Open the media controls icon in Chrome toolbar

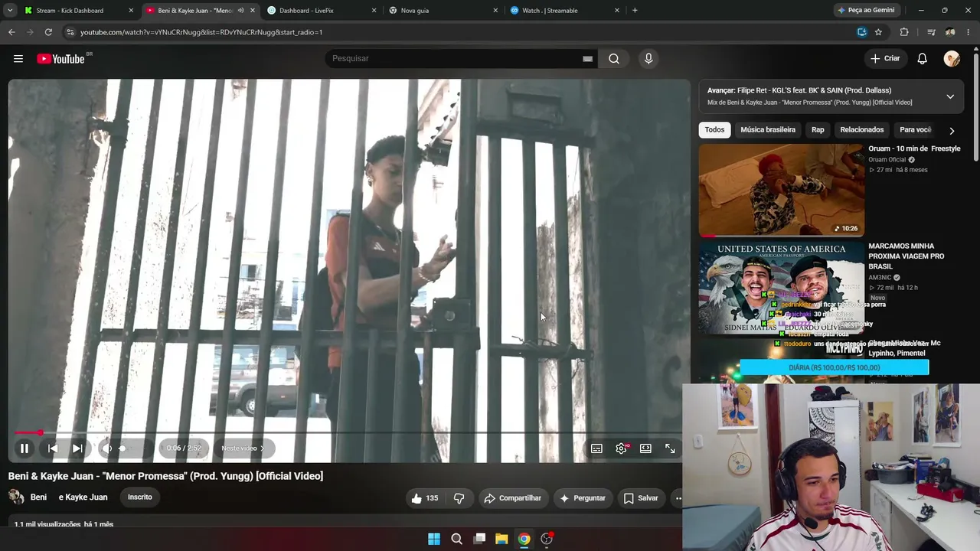click(x=931, y=32)
